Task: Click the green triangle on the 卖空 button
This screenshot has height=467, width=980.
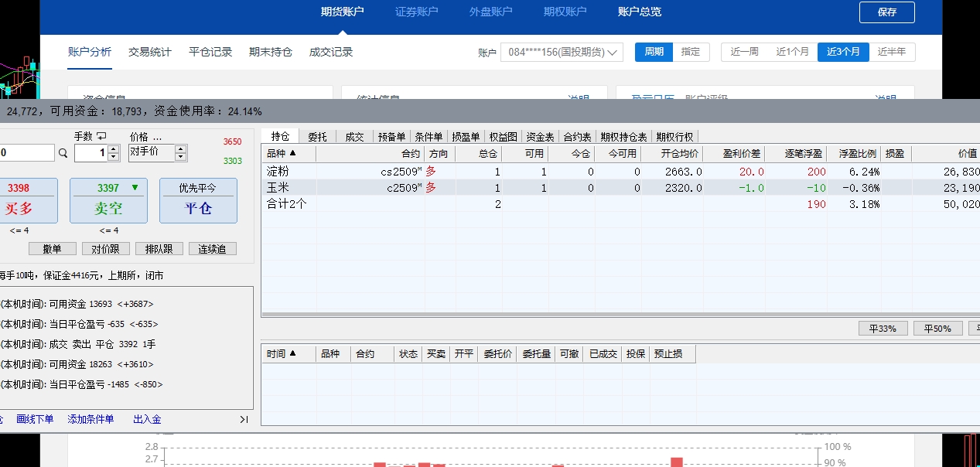Action: (135, 188)
